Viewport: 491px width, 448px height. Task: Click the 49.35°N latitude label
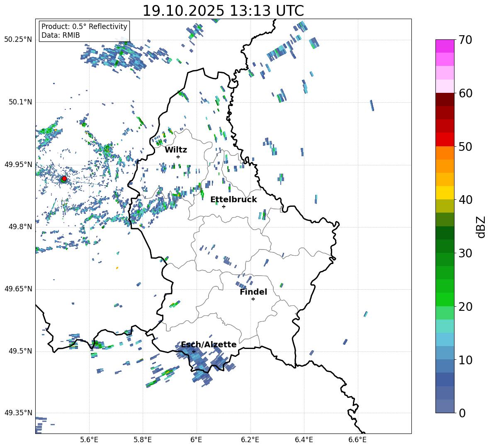(x=18, y=413)
